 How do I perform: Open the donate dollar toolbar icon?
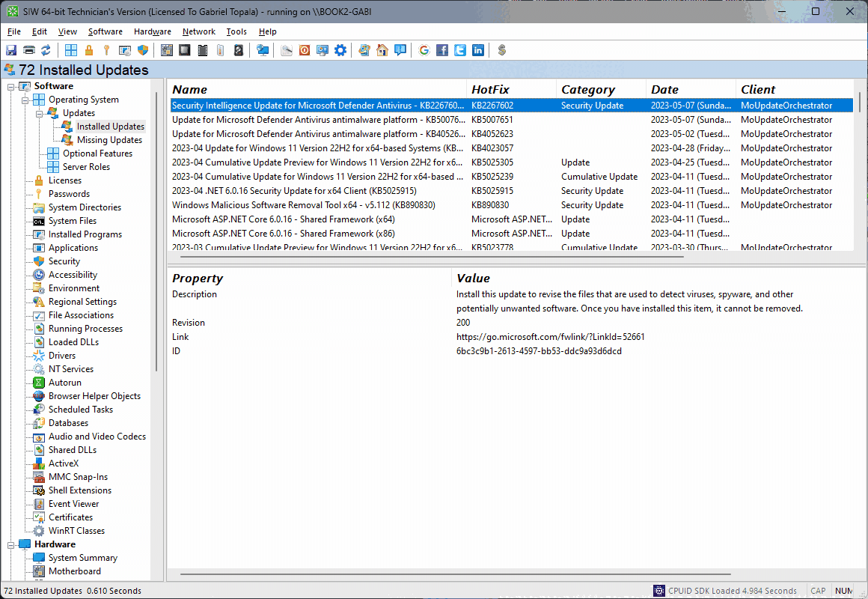tap(501, 50)
